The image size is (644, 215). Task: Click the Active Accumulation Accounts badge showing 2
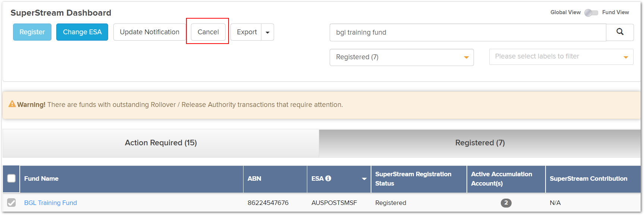(506, 203)
